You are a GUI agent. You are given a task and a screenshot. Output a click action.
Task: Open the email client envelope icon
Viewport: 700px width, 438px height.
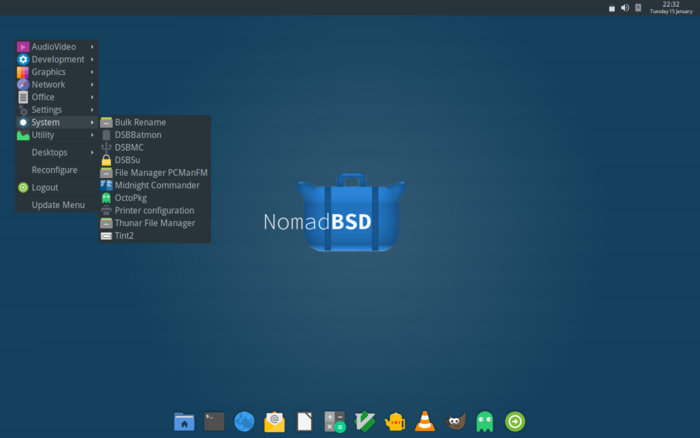pos(274,421)
